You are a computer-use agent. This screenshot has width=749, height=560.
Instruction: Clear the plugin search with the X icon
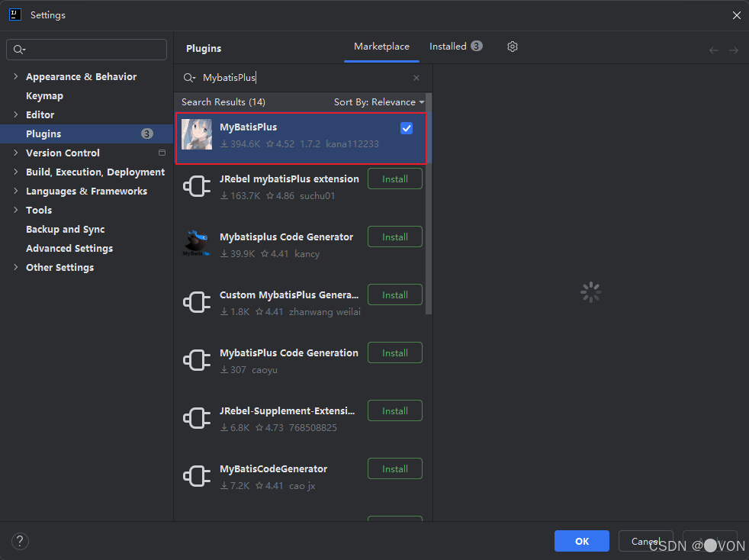[x=416, y=78]
